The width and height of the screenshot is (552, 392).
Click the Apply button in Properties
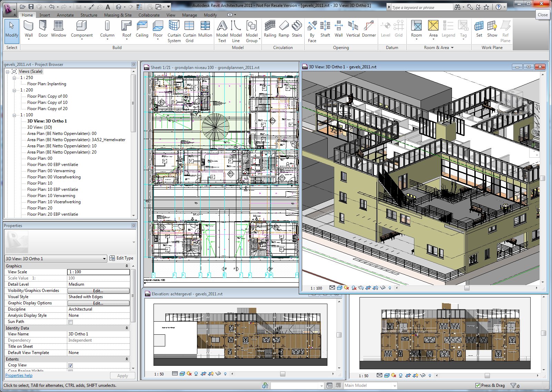[x=122, y=376]
